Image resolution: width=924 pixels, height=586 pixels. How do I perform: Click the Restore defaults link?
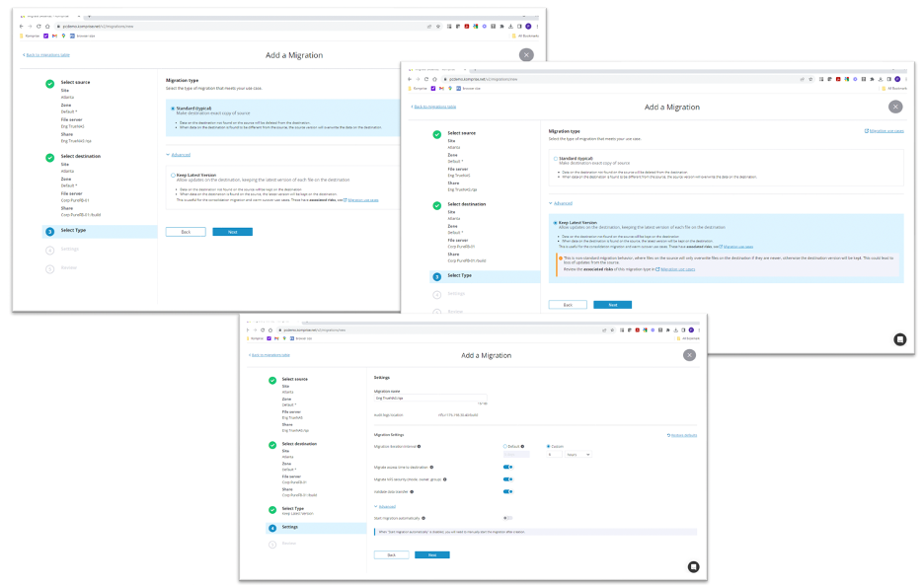coord(682,434)
